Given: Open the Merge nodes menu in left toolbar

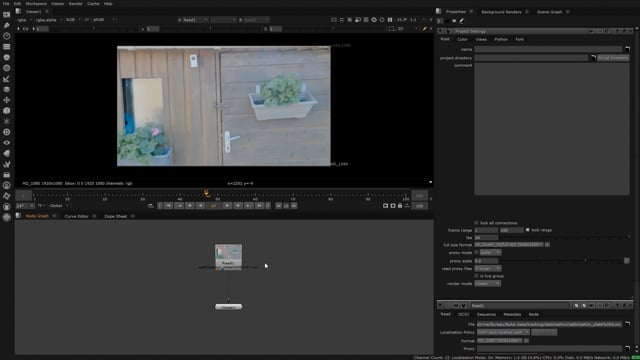Looking at the screenshot, I should click(x=7, y=89).
